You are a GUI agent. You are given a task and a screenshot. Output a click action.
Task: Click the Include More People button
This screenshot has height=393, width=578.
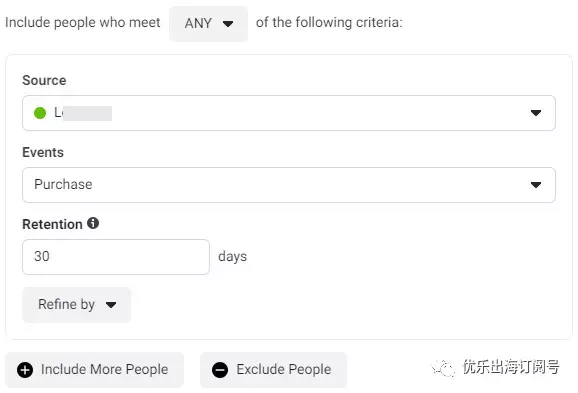click(x=94, y=369)
